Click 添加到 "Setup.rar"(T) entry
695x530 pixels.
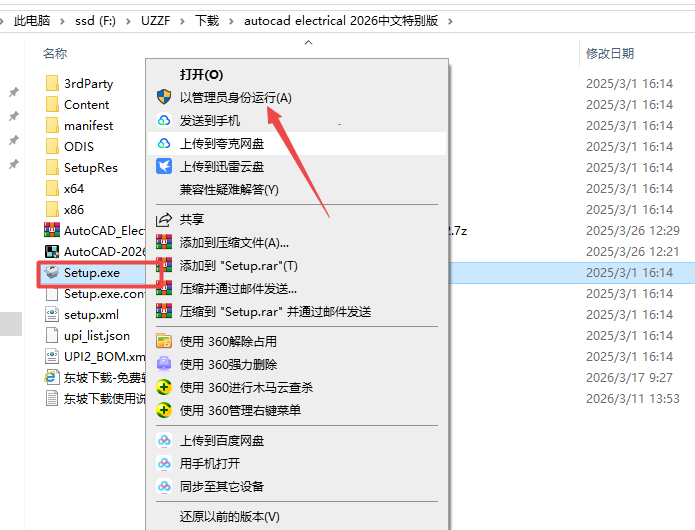click(238, 265)
